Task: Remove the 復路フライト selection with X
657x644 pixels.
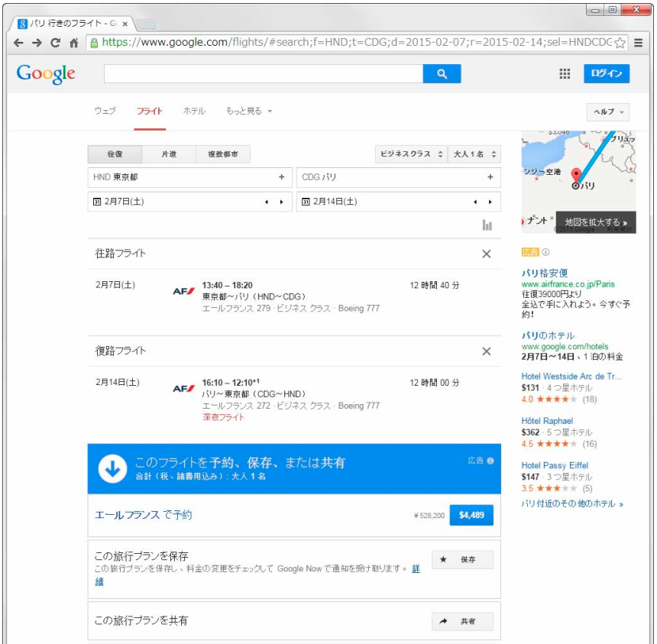Action: (x=487, y=351)
